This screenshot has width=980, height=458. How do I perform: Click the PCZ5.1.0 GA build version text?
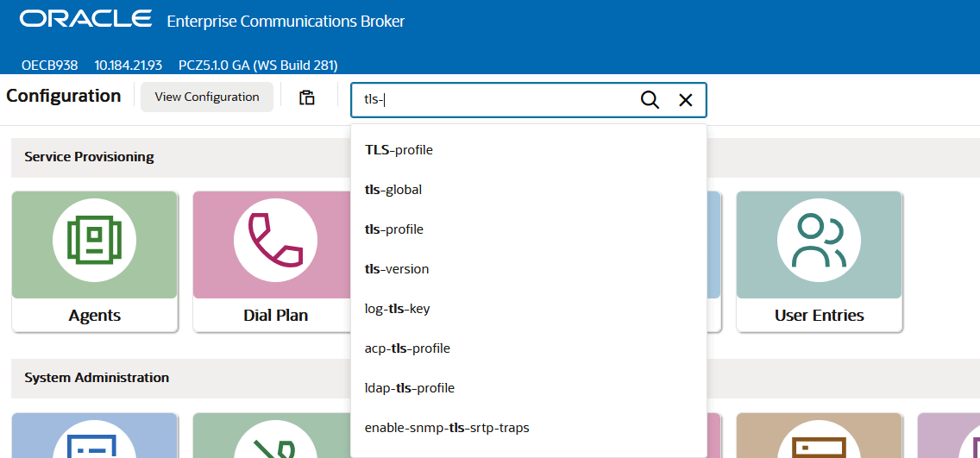point(258,65)
